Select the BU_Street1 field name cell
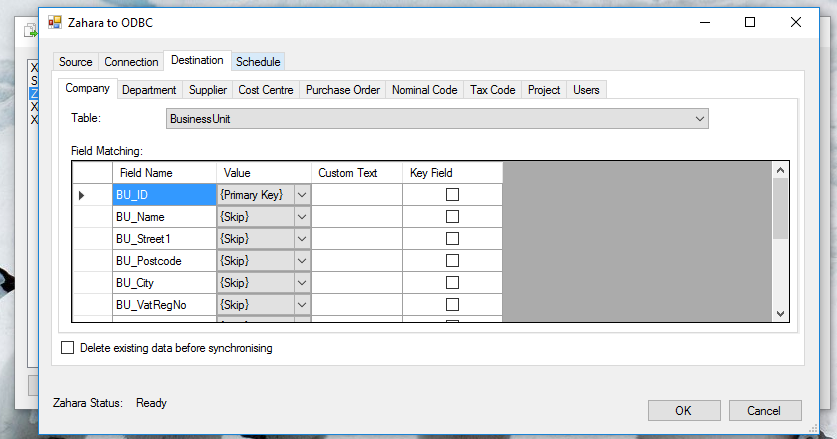Viewport: 837px width, 439px height. pyautogui.click(x=164, y=239)
